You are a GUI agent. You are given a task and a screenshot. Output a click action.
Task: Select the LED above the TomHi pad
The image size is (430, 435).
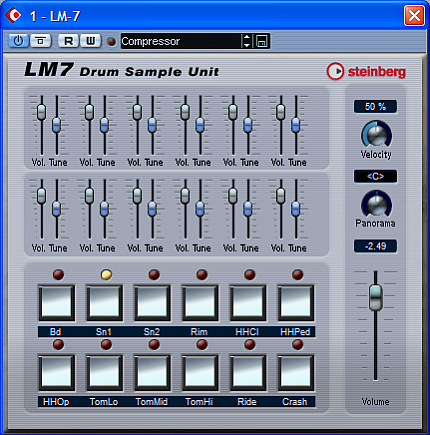202,344
